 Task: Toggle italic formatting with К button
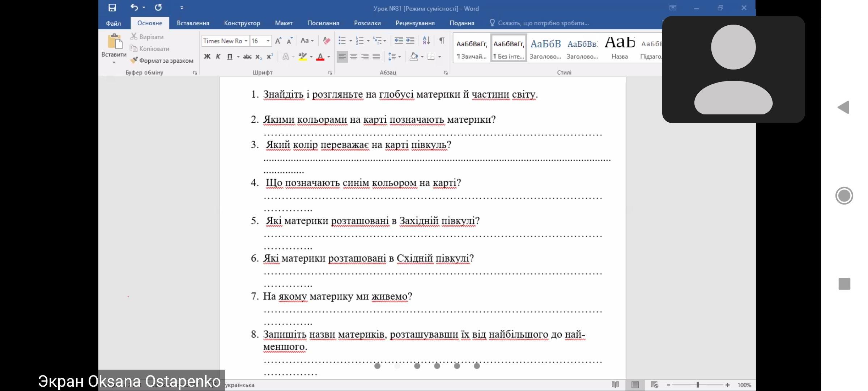(x=218, y=56)
